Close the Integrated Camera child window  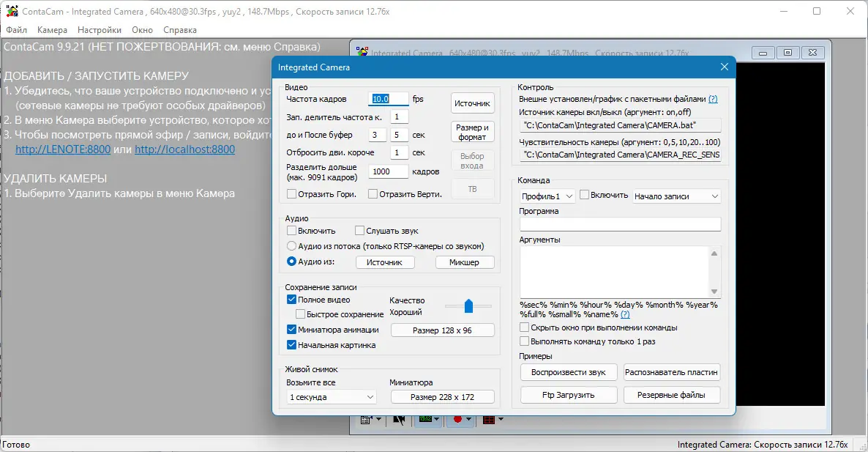(812, 53)
